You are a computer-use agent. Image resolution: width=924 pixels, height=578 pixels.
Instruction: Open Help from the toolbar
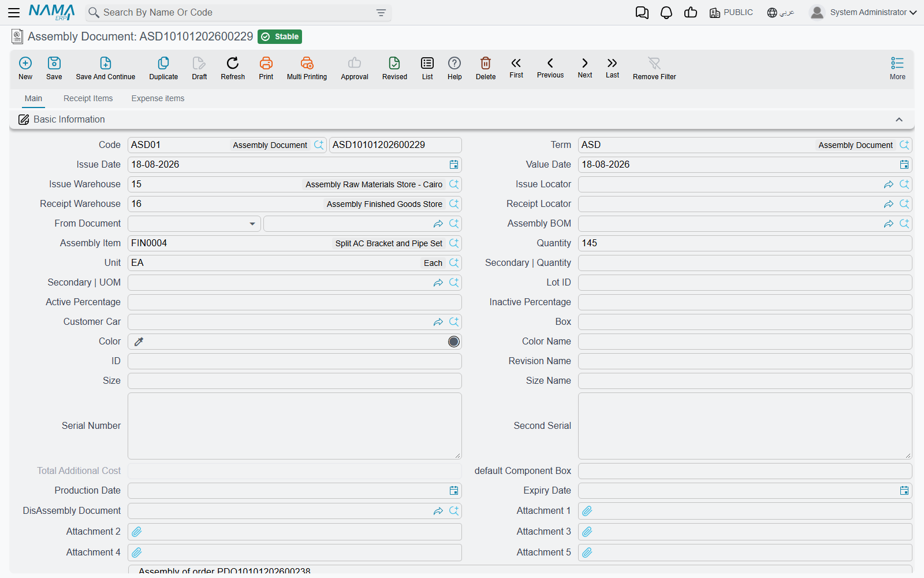454,68
